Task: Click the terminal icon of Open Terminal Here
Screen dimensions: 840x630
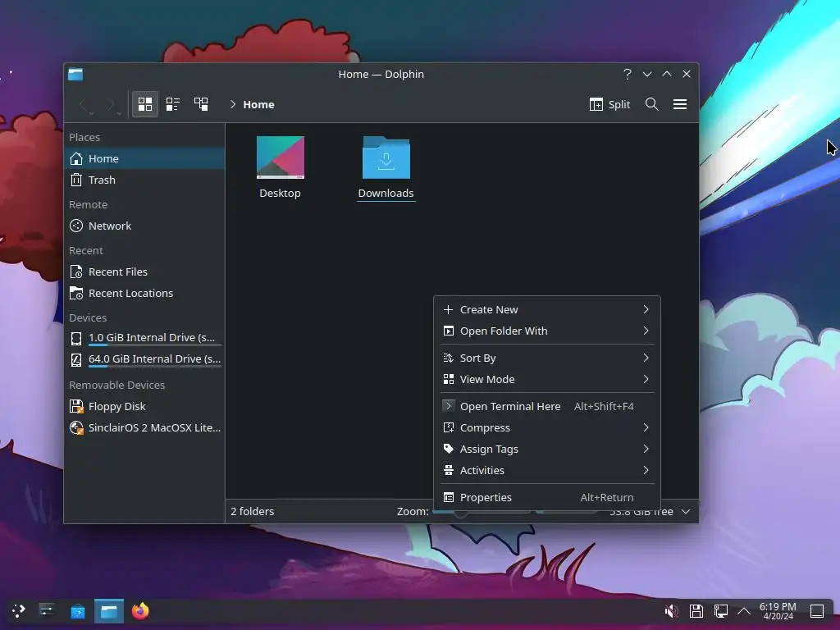Action: point(449,406)
